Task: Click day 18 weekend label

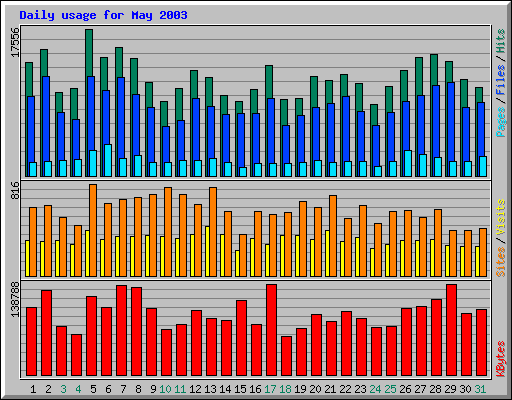Action: pos(285,389)
